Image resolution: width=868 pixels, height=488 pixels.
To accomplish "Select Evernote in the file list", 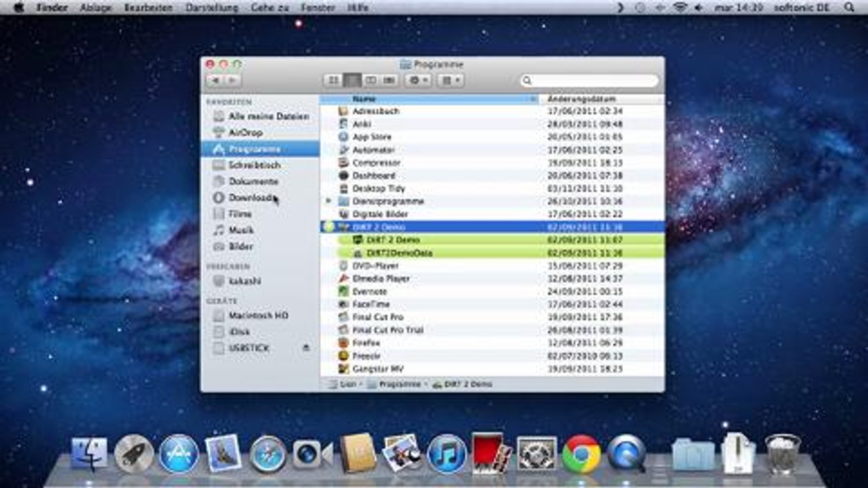I will pyautogui.click(x=492, y=291).
